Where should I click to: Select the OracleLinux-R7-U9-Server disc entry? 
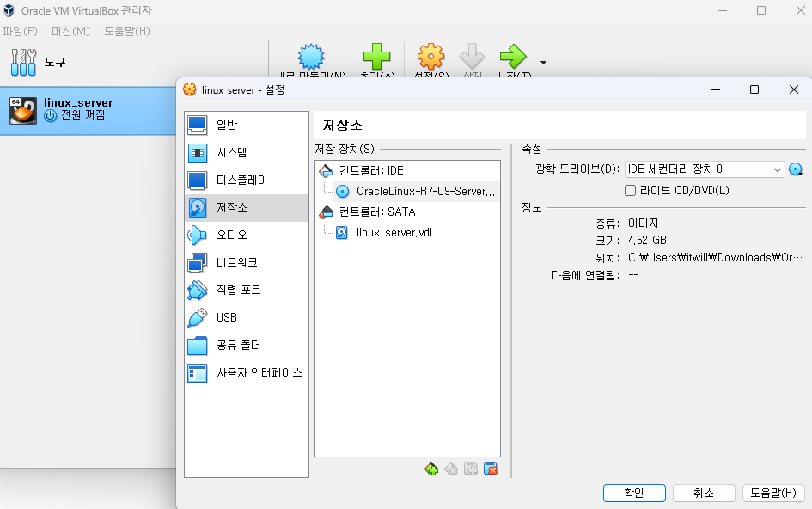click(x=416, y=191)
